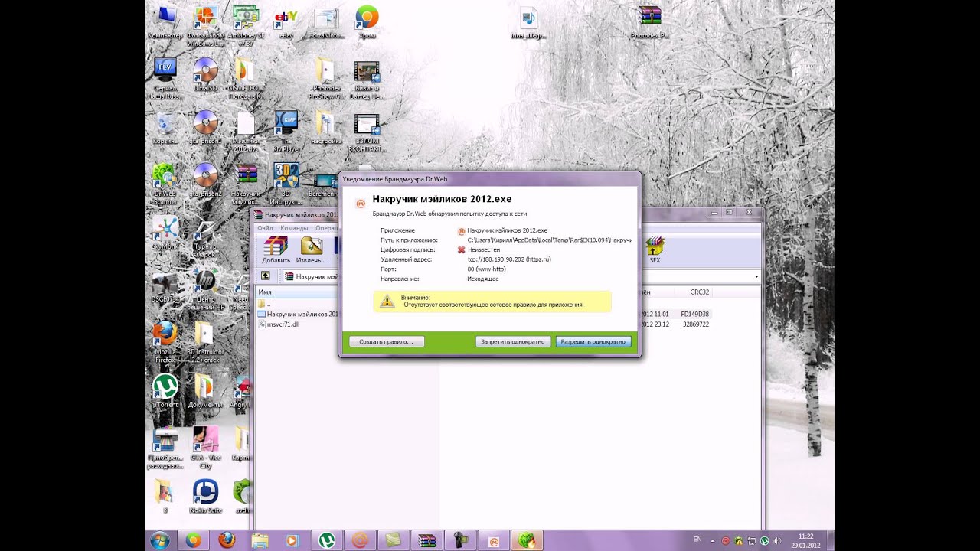Image resolution: width=980 pixels, height=551 pixels.
Task: Click "Запретить однократно" in firewall dialog
Action: [513, 342]
